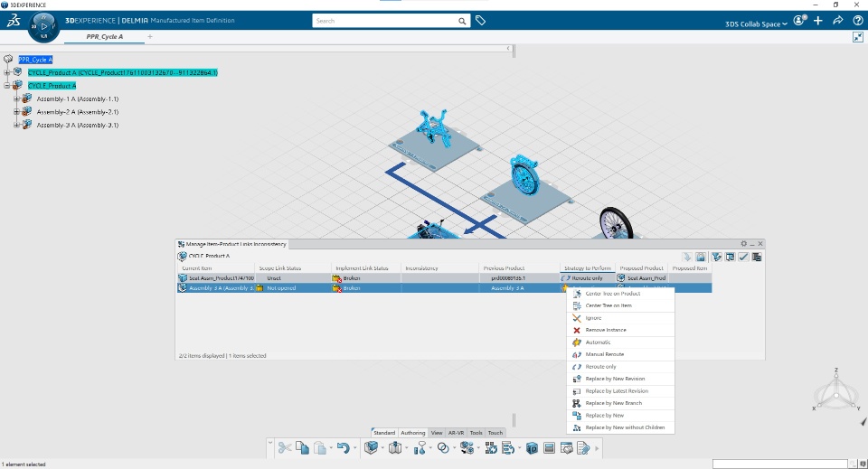Choose Replace by New without Children
This screenshot has height=469, width=868.
point(620,427)
